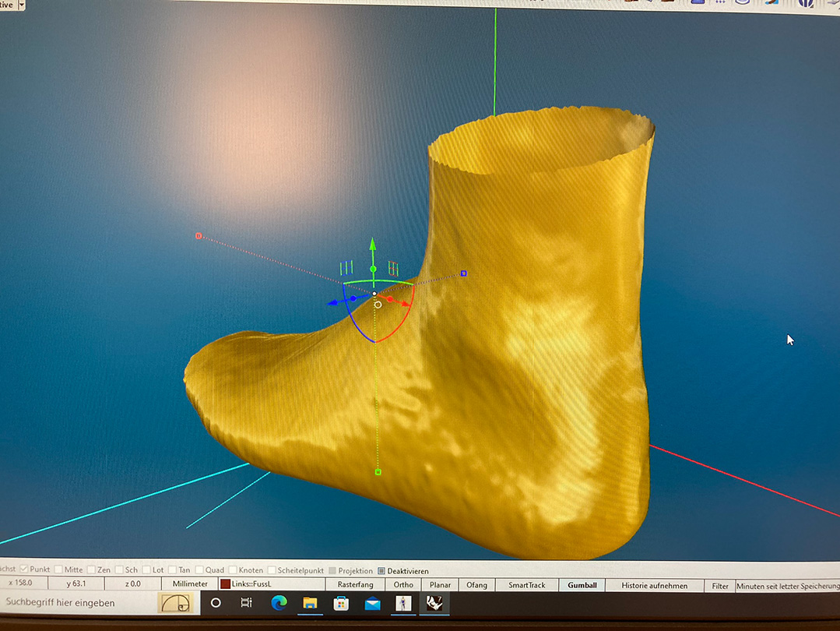Click the green gumball move arrow
The height and width of the screenshot is (631, 840).
(x=373, y=245)
